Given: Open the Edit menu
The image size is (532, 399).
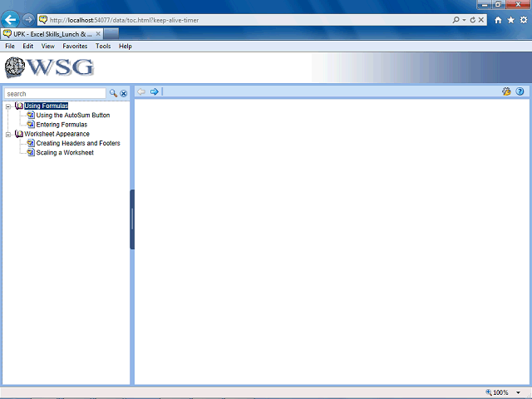Looking at the screenshot, I should (x=27, y=47).
